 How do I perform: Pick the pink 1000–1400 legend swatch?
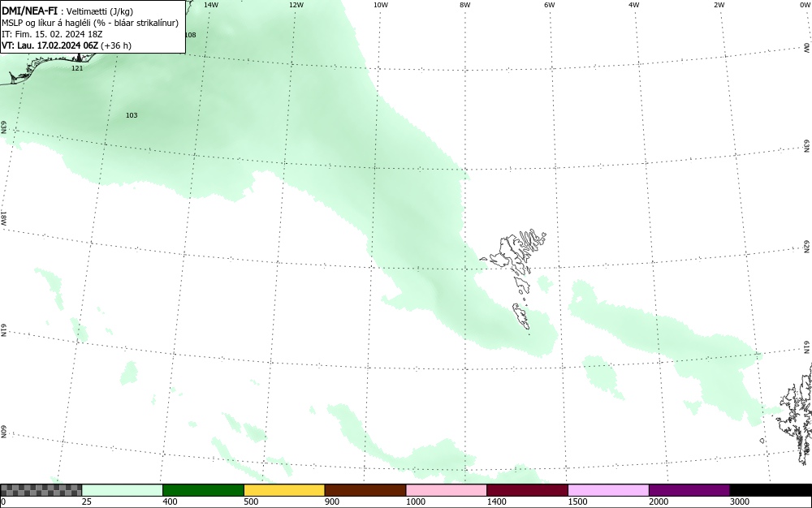point(447,490)
